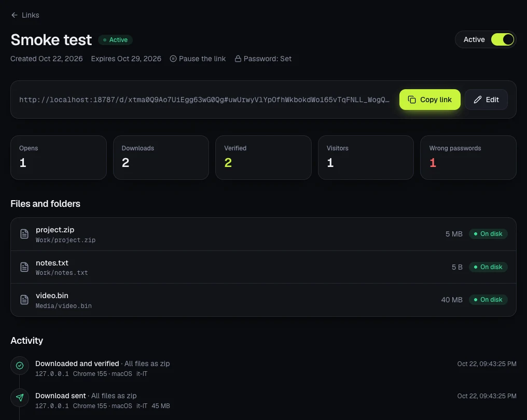The height and width of the screenshot is (420, 527).
Task: Click the Work/project.zip path
Action: pyautogui.click(x=65, y=240)
